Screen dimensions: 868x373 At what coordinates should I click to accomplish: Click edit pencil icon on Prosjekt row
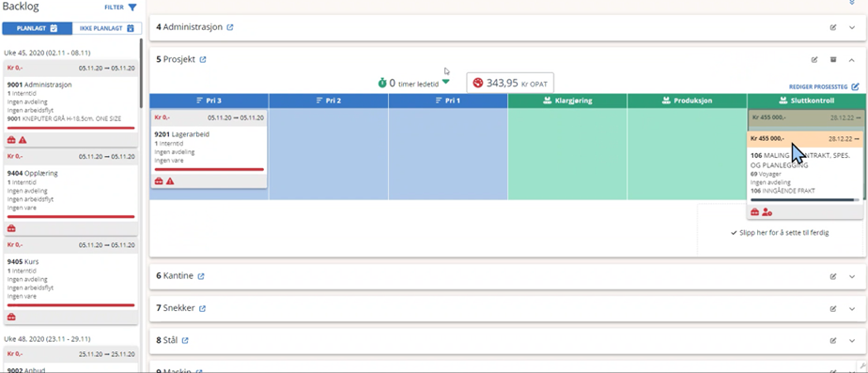click(x=814, y=60)
